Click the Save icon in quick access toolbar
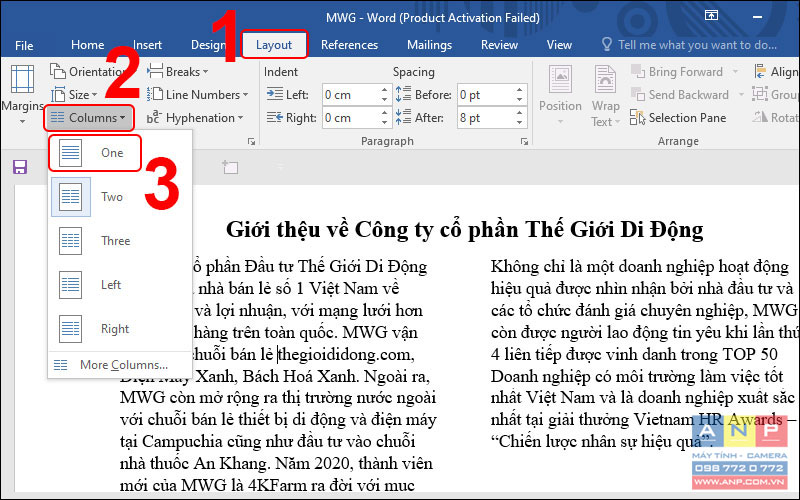The image size is (800, 500). click(20, 167)
